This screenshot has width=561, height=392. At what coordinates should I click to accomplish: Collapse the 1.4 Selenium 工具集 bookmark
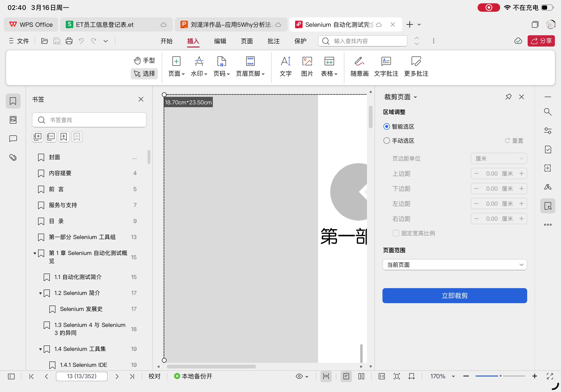click(x=40, y=349)
